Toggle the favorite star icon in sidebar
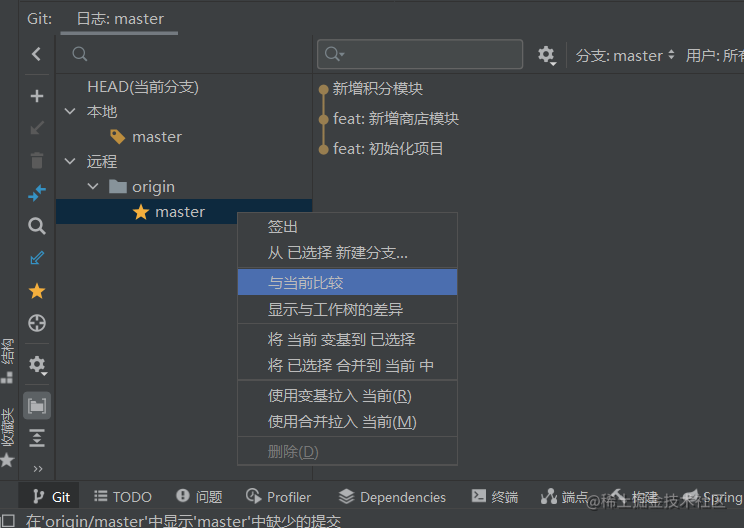Image resolution: width=744 pixels, height=528 pixels. 37,291
